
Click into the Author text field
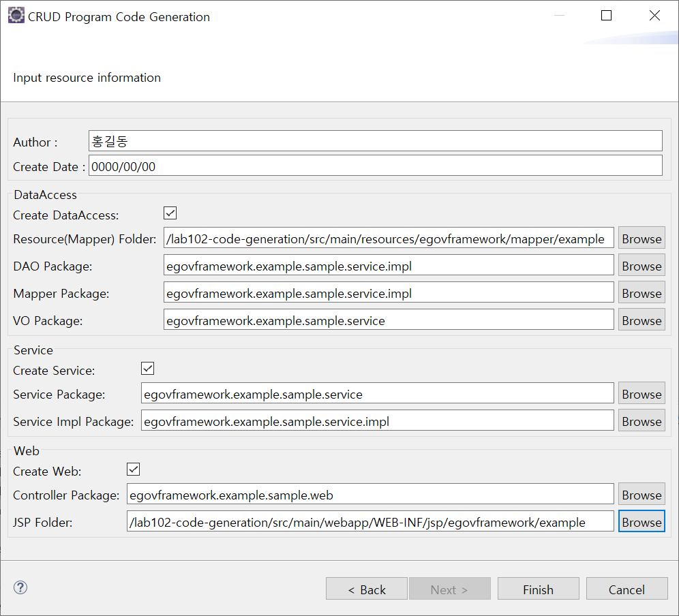[375, 141]
